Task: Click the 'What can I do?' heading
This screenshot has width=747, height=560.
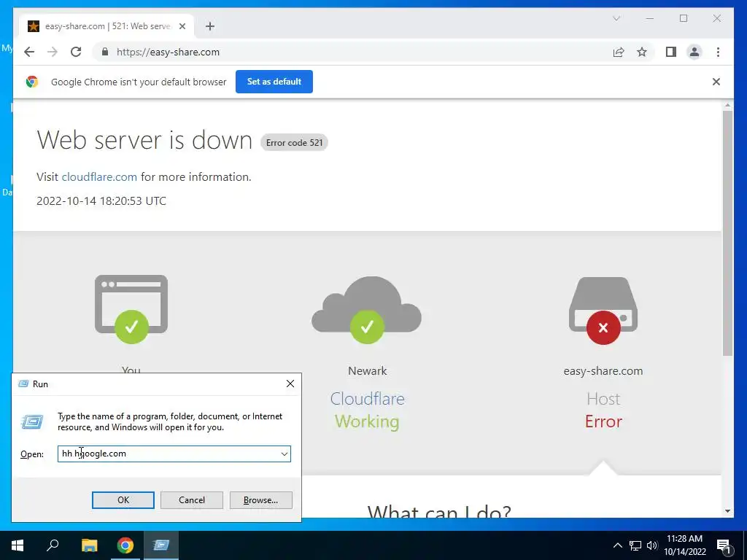Action: tap(439, 511)
